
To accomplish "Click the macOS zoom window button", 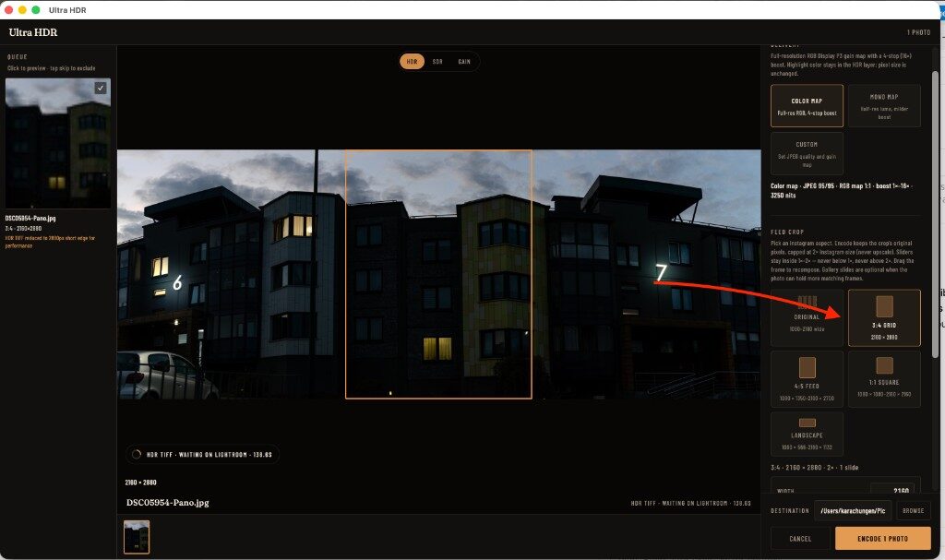I will click(36, 9).
